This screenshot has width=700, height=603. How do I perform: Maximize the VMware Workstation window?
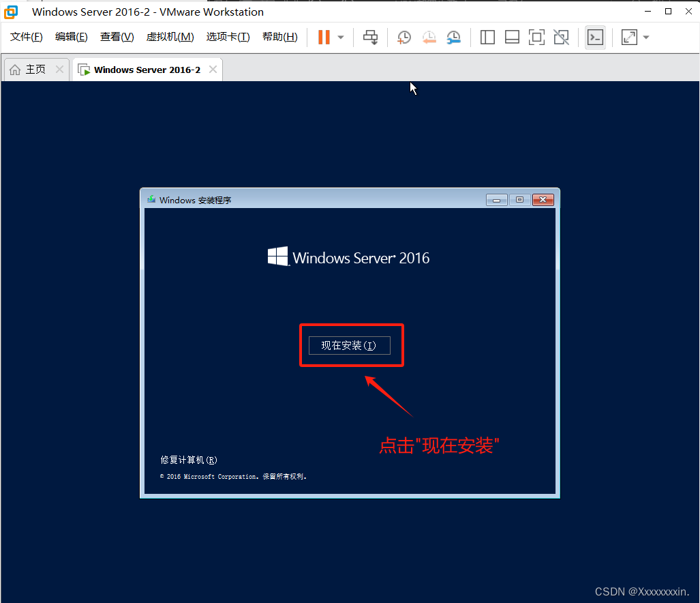click(668, 12)
